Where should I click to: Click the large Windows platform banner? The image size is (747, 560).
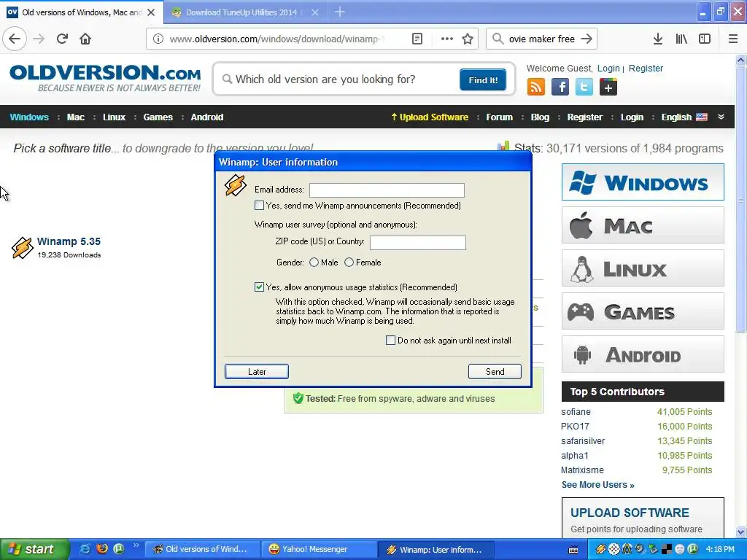643,182
